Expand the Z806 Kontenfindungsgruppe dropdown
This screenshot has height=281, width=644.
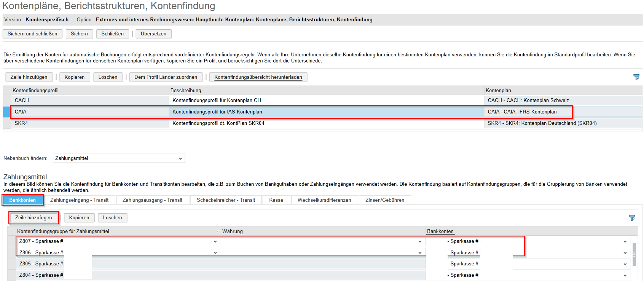pos(215,253)
